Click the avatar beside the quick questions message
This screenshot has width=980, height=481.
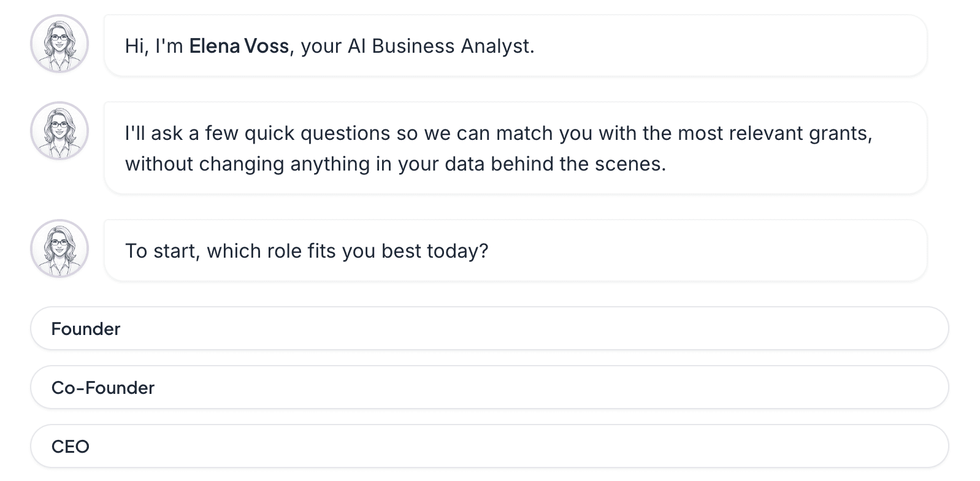[x=59, y=131]
